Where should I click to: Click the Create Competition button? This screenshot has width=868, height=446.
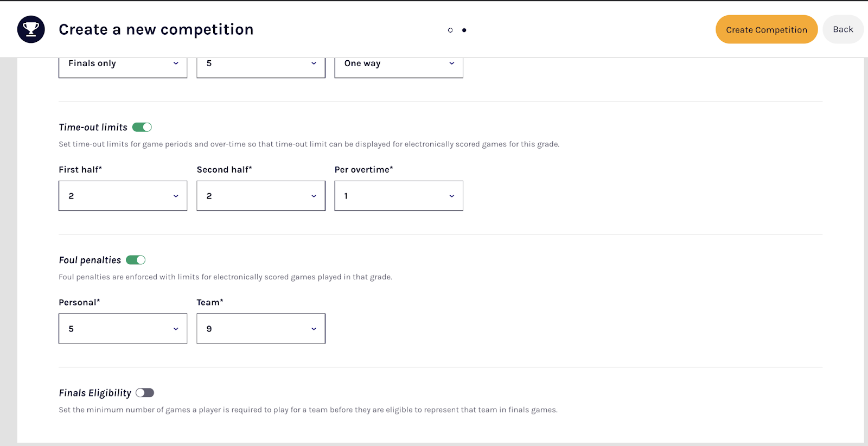point(766,30)
